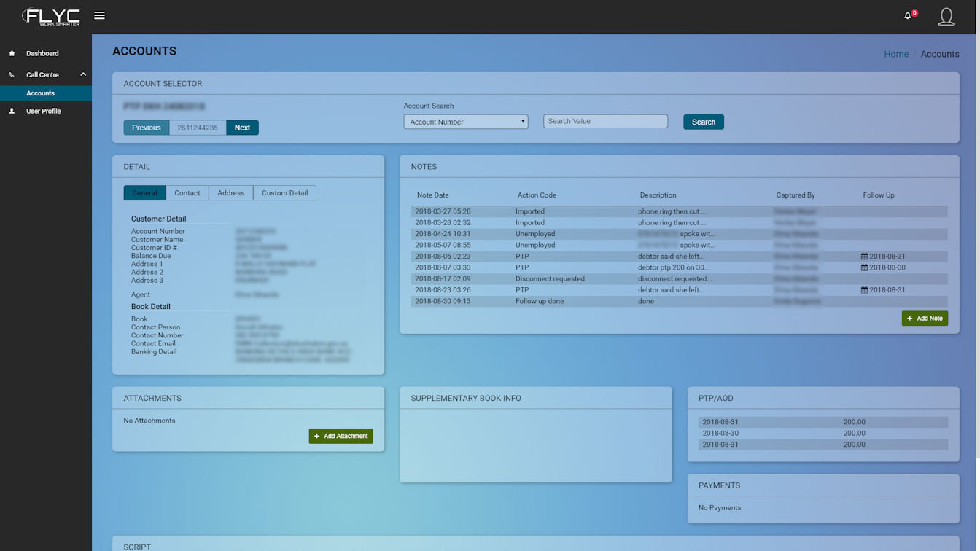Image resolution: width=980 pixels, height=551 pixels.
Task: Select the Follow up done action code
Action: click(540, 301)
